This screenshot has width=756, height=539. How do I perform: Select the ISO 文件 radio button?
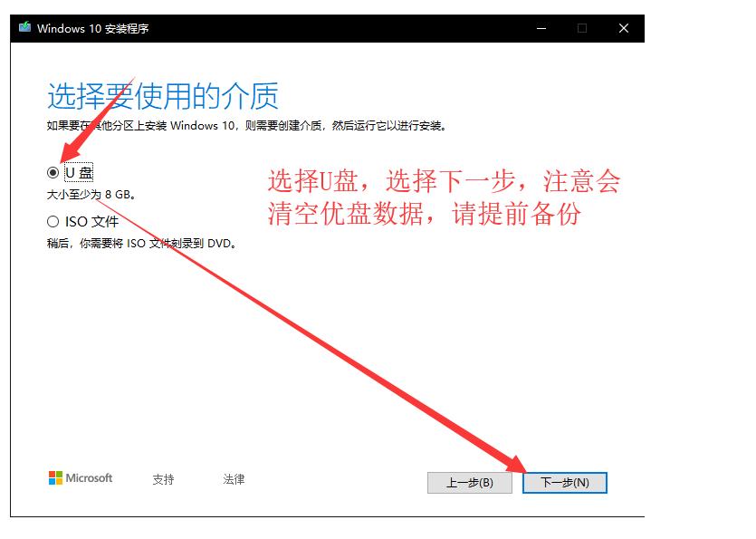click(52, 221)
